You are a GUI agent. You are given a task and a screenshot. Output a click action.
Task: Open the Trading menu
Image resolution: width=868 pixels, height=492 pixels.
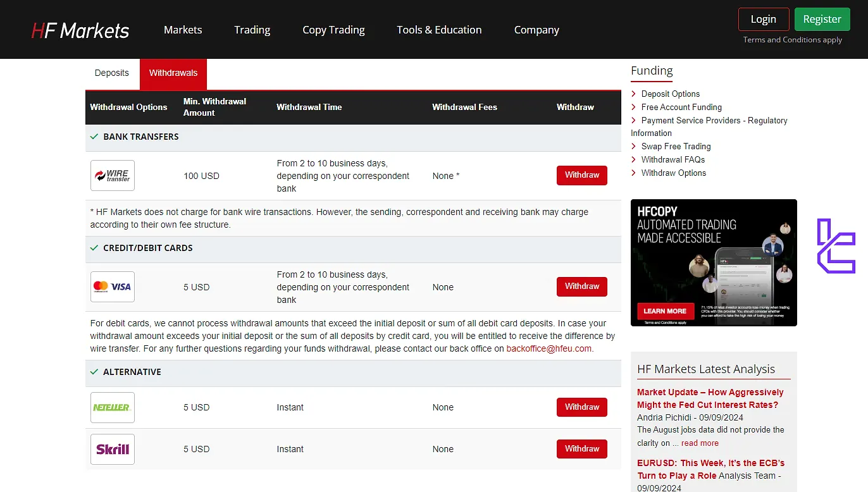tap(252, 30)
